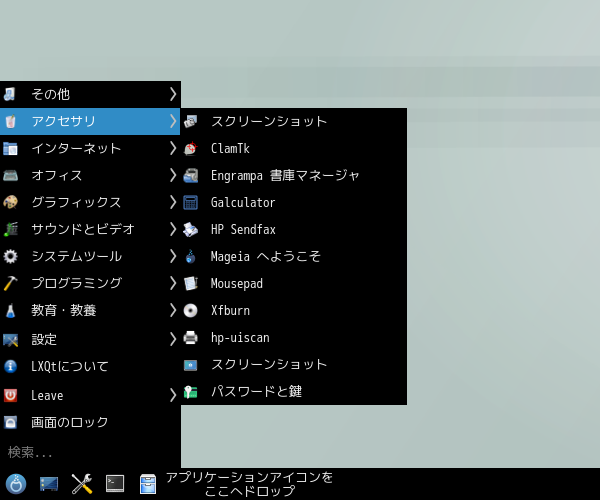Screen dimensions: 600x500
Task: Open Mousepad text editor entry
Action: click(x=294, y=283)
